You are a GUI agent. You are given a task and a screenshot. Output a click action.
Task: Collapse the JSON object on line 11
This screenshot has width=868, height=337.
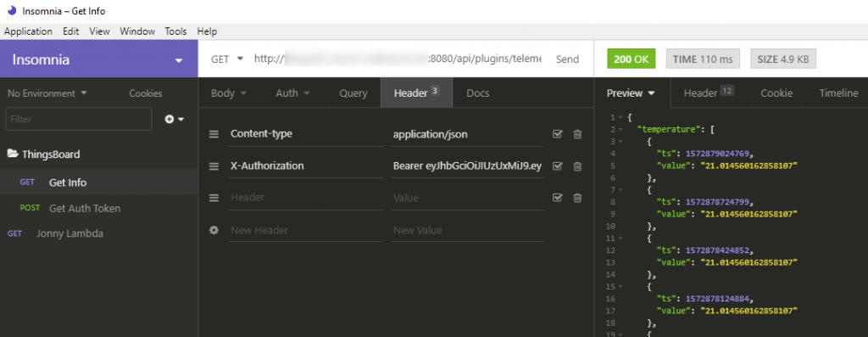(621, 239)
